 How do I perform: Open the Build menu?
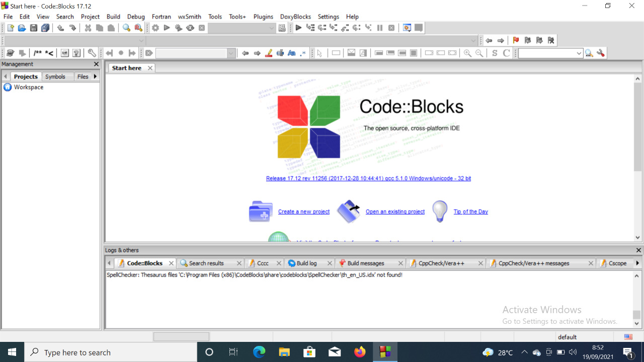pos(113,17)
